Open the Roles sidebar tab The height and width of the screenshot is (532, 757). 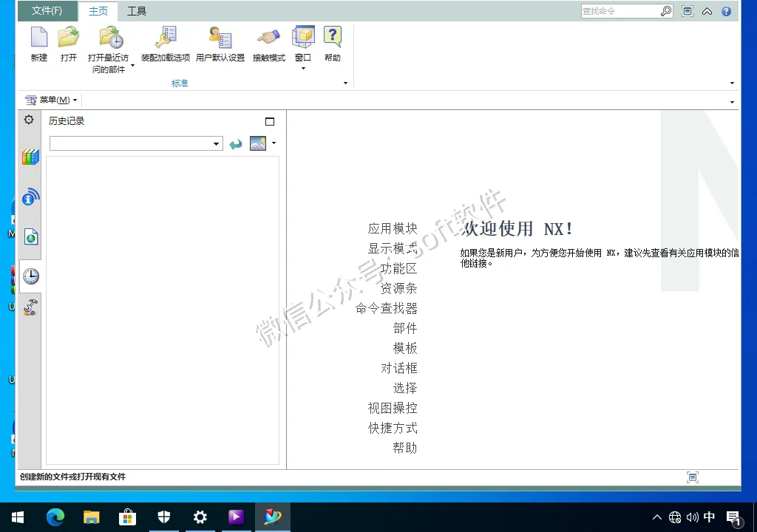pos(30,307)
